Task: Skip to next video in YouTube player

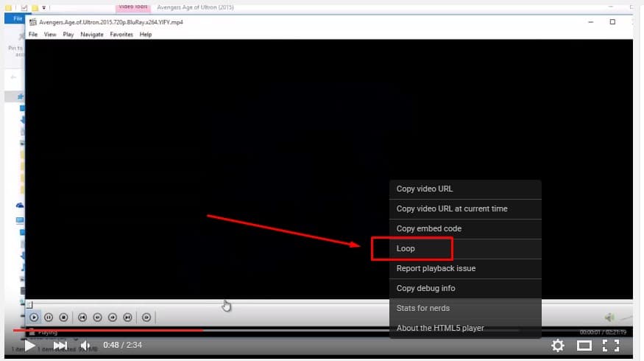Action: point(60,345)
